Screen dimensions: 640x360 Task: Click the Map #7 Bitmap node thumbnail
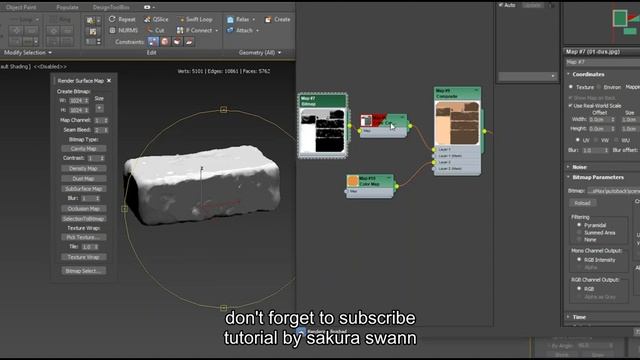tap(322, 131)
